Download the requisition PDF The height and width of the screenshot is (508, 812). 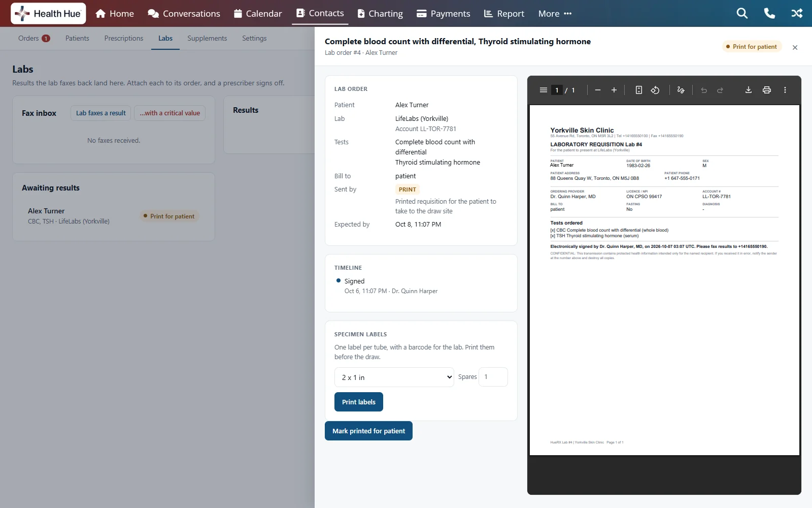coord(748,90)
